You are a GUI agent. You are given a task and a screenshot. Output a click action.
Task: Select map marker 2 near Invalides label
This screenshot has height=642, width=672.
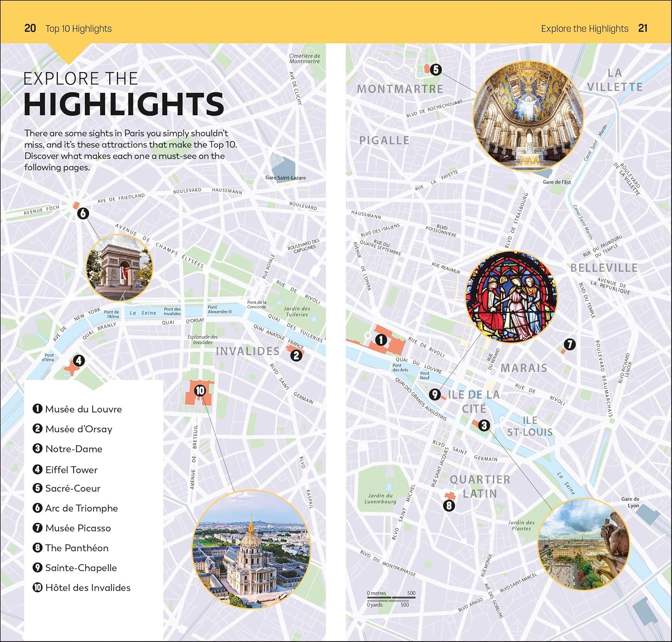point(296,356)
